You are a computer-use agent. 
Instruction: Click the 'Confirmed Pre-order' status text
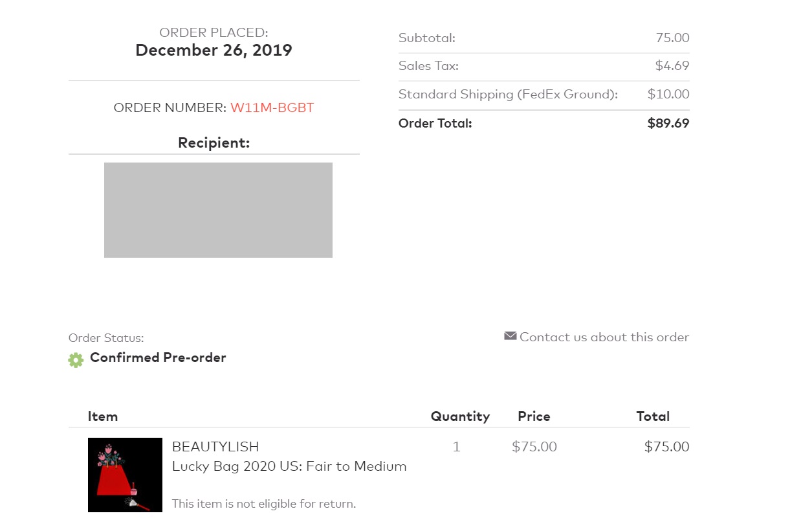click(x=158, y=357)
